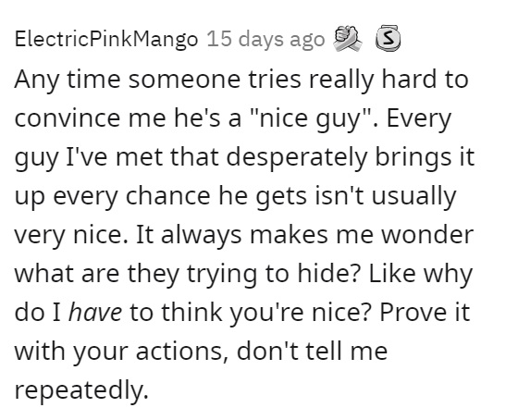
Task: Click the word usually in the comment
Action: pyautogui.click(x=413, y=197)
